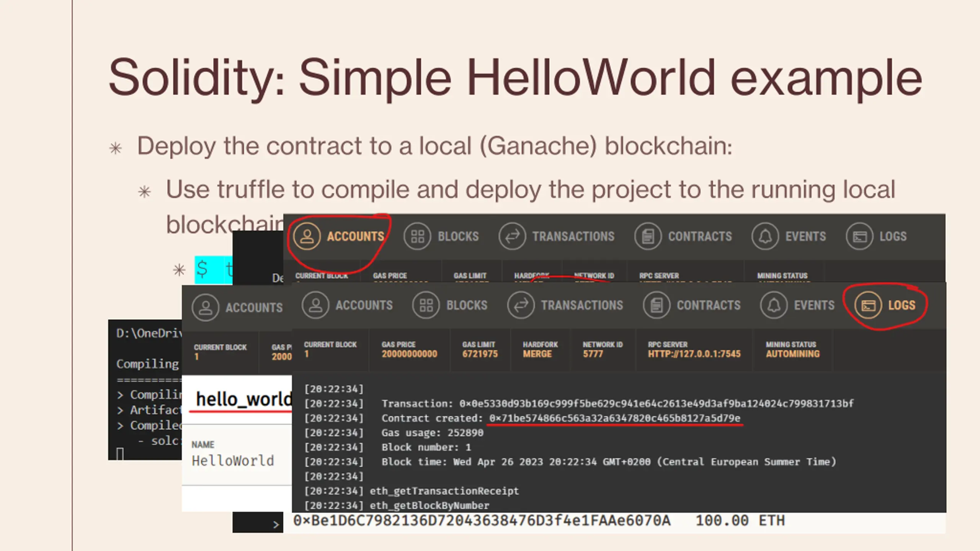Open Accounts icon in top Ganache window
Viewport: 980px width, 551px height.
click(307, 236)
